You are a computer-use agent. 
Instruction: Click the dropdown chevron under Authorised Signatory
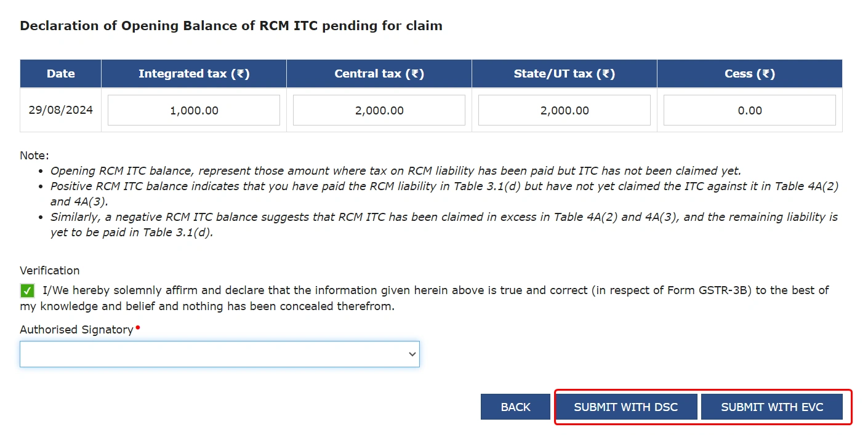[411, 354]
